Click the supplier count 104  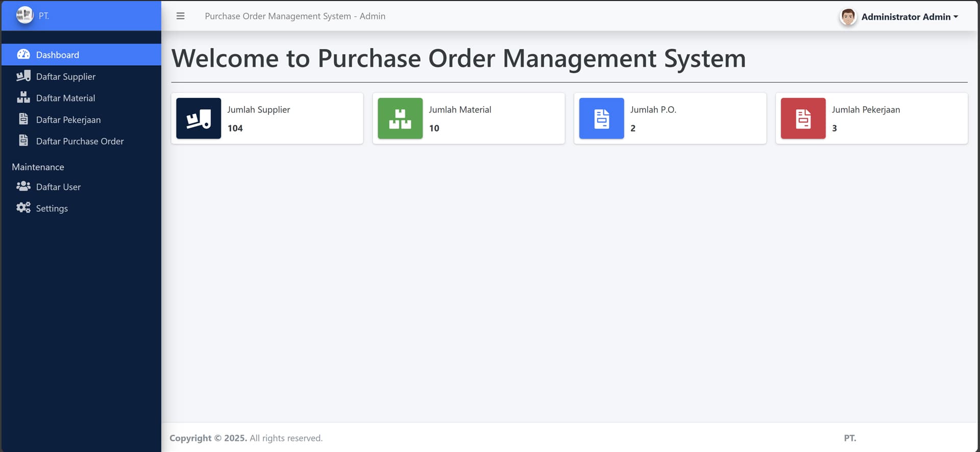pos(235,128)
